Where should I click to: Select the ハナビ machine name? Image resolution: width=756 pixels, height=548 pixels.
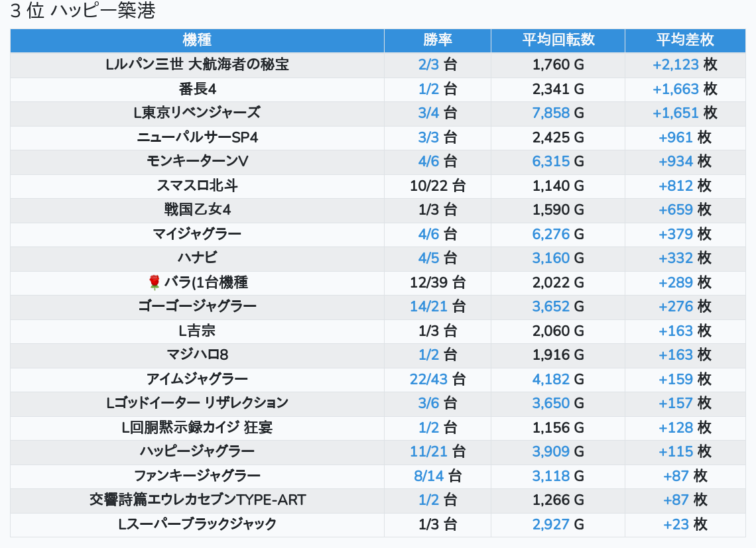coord(197,258)
